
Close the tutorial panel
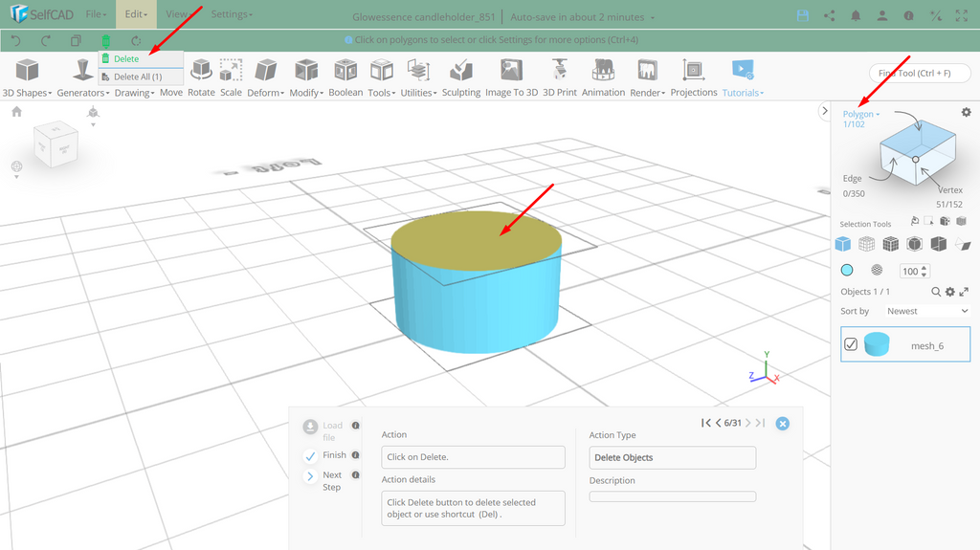pyautogui.click(x=782, y=424)
